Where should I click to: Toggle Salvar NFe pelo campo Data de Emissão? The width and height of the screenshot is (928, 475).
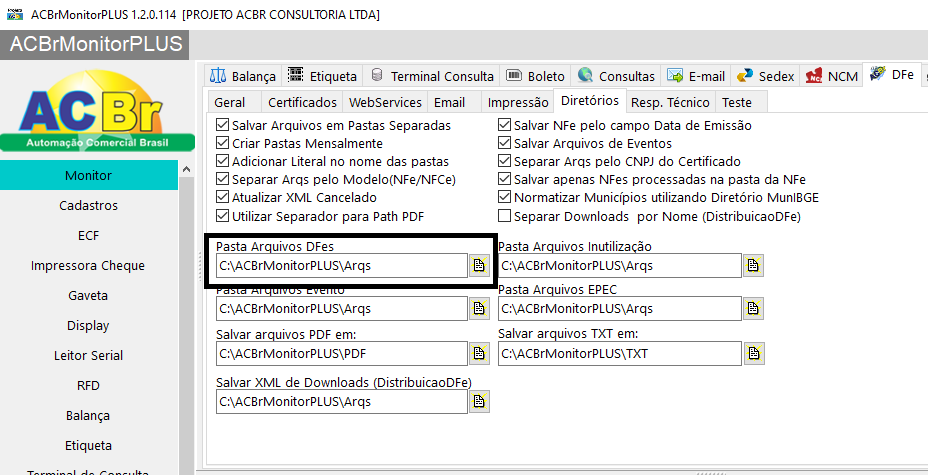625,125
